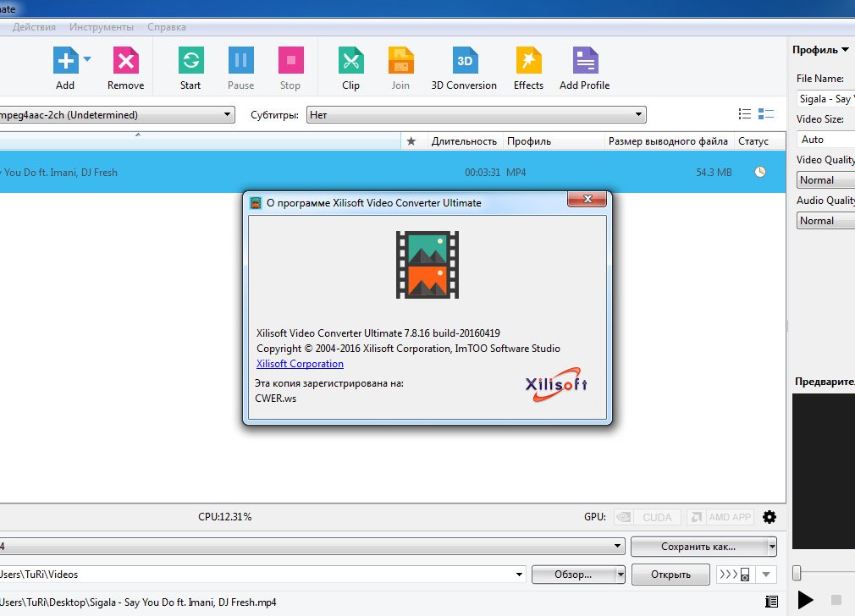Click the Открыть button
Screen dimensions: 855x616
pyautogui.click(x=670, y=574)
